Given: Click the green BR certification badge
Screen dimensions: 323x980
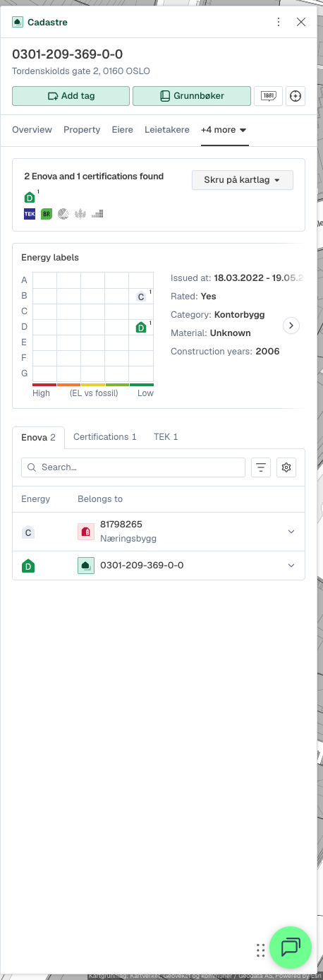Looking at the screenshot, I should point(46,213).
